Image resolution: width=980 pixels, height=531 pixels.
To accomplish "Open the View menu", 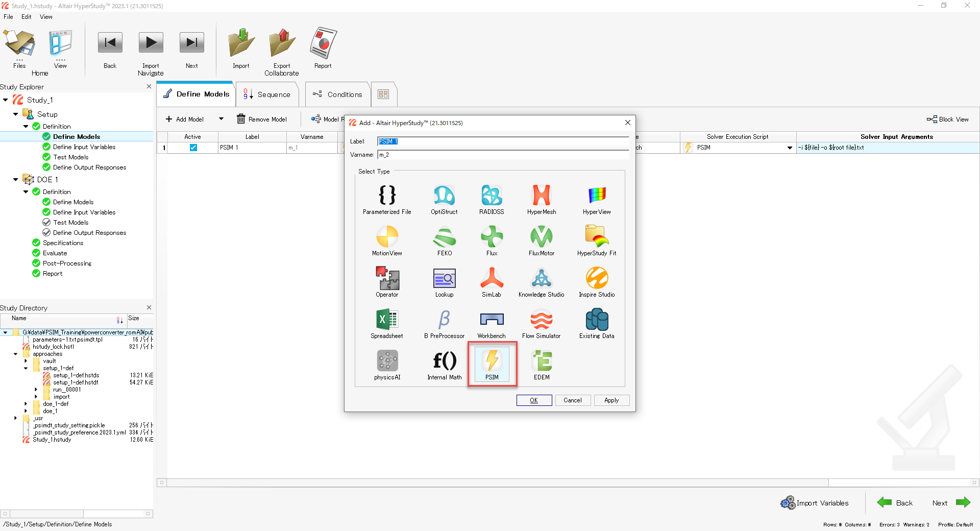I will pos(46,17).
